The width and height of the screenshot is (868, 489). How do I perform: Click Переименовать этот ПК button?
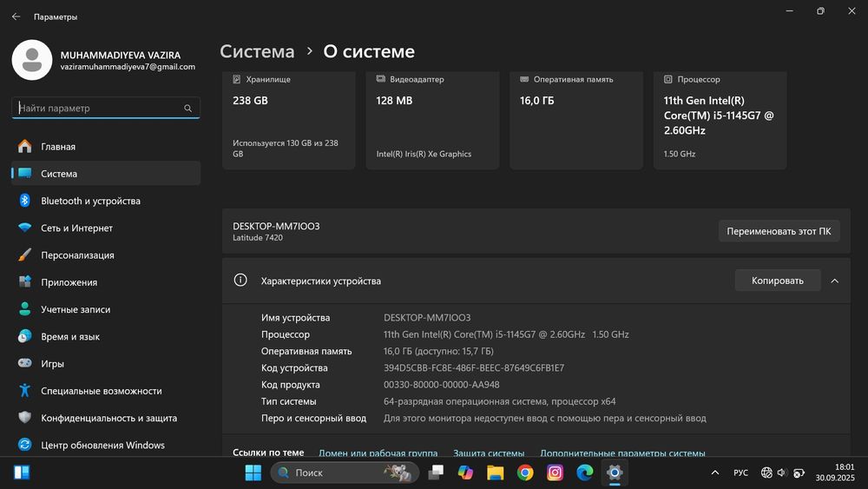(779, 231)
